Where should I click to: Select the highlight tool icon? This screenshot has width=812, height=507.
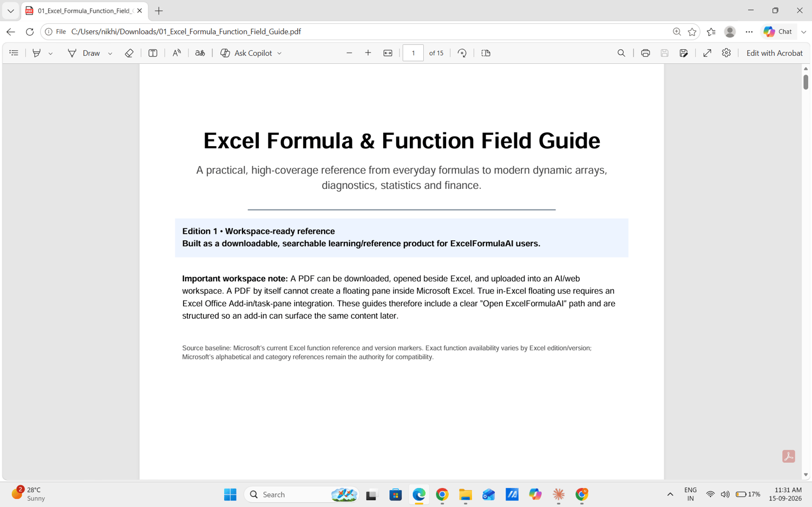(x=36, y=53)
